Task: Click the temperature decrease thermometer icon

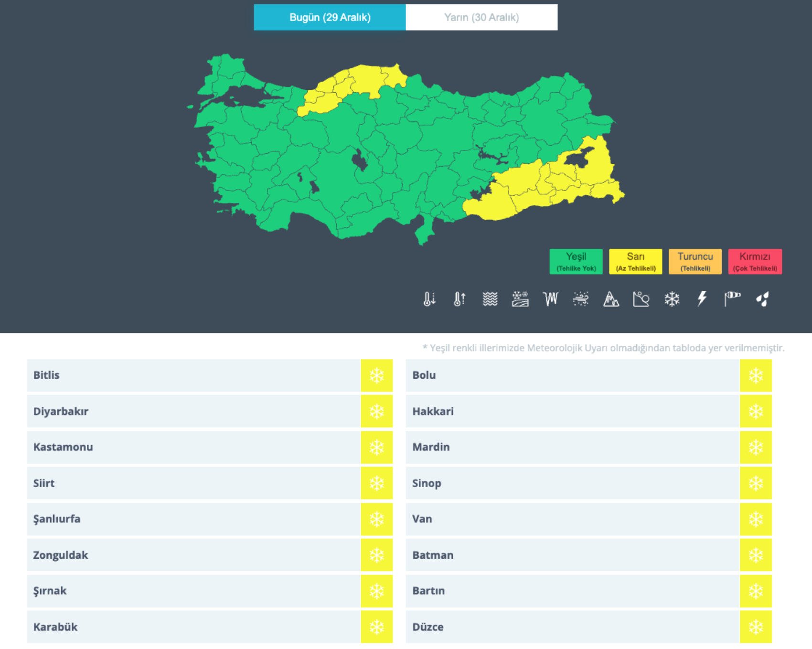Action: tap(429, 299)
